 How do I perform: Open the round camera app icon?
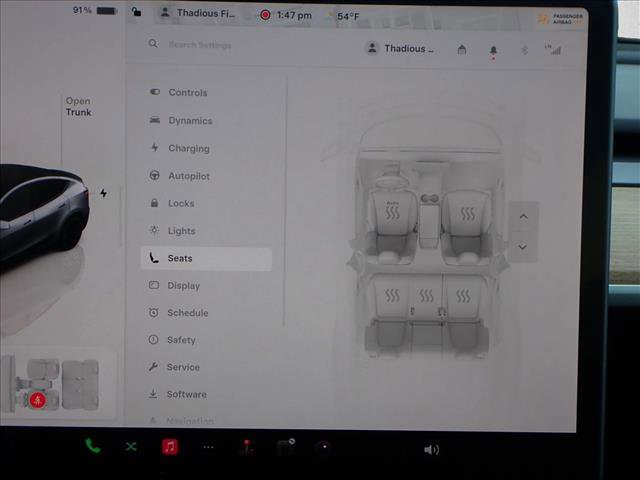point(324,447)
